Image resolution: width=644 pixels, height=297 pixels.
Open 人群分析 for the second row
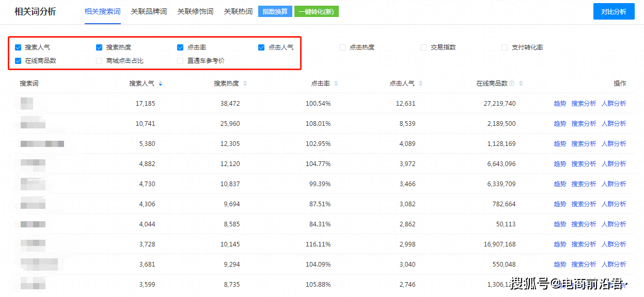click(615, 123)
